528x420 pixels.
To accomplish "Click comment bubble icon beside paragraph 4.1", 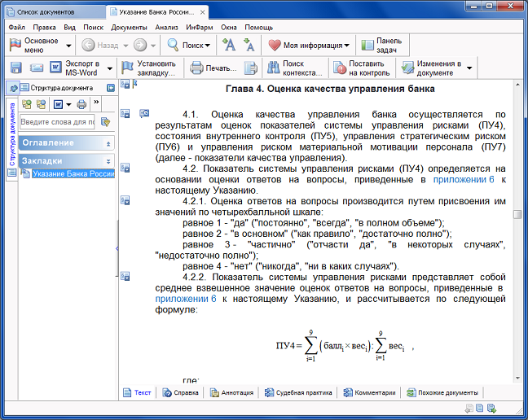I will pyautogui.click(x=144, y=113).
